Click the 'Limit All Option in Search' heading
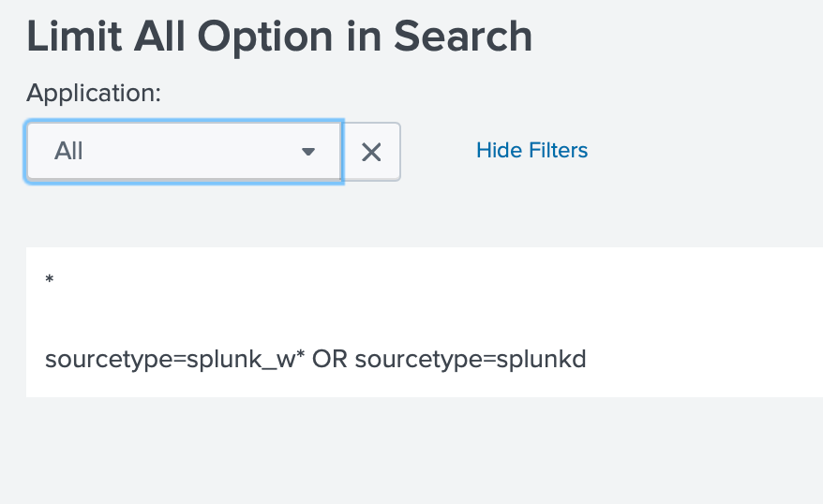 point(279,37)
